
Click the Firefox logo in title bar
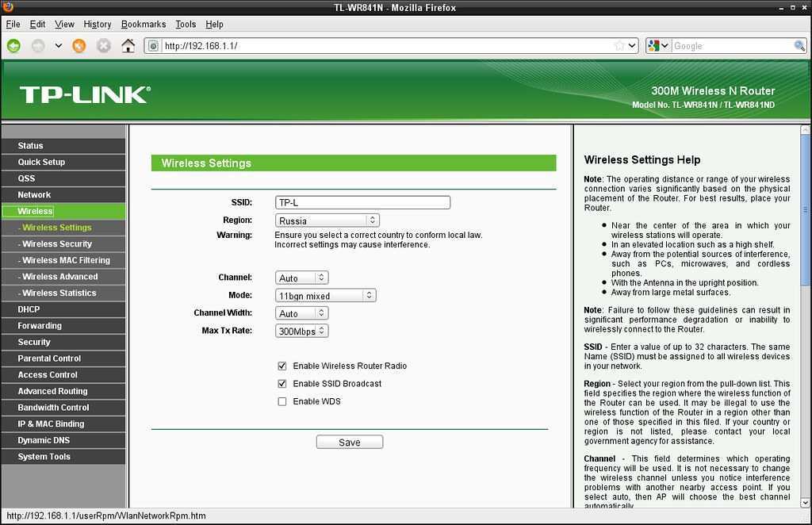pos(8,6)
